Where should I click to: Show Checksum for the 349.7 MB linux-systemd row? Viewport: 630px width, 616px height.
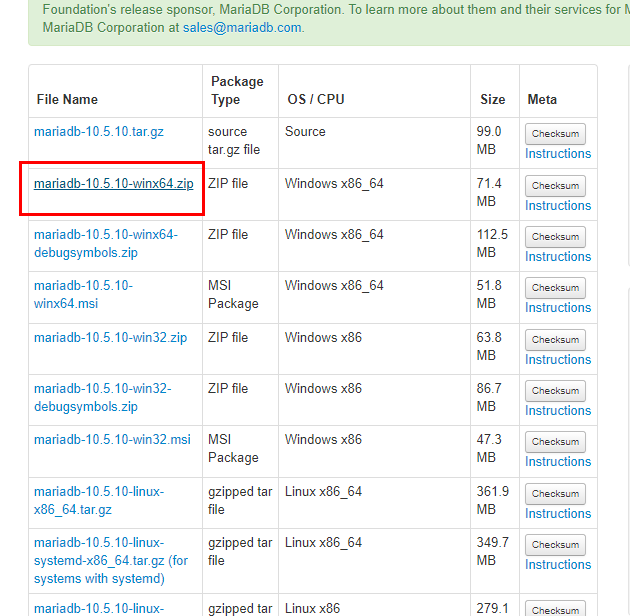[555, 545]
